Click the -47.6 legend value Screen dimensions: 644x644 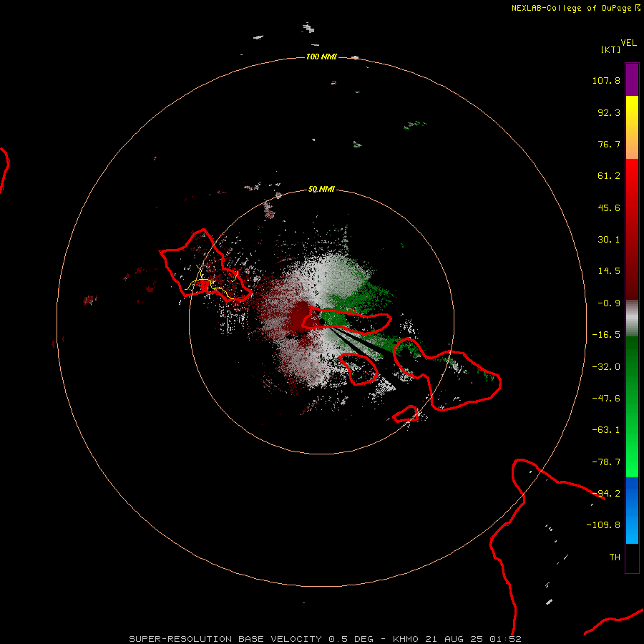[606, 399]
